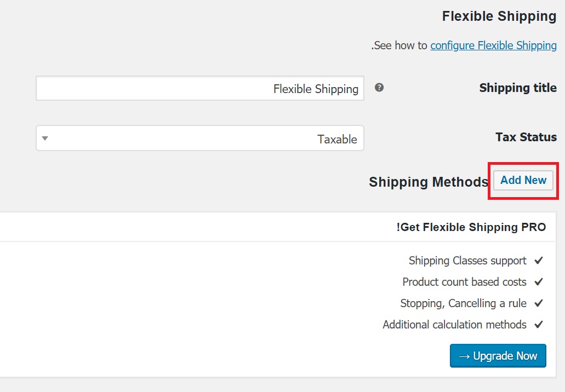This screenshot has height=392, width=565.
Task: Open the configure Flexible Shipping link
Action: pos(493,46)
